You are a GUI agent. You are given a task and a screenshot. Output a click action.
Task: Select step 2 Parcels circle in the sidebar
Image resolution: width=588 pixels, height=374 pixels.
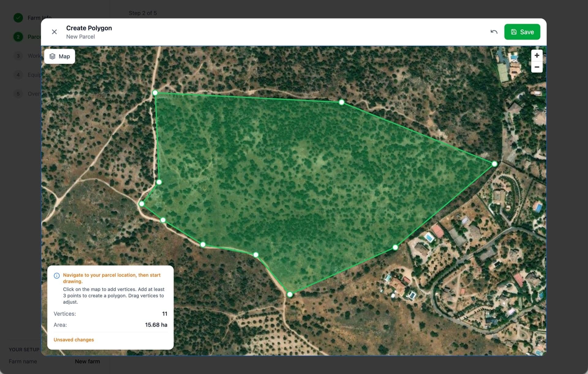pyautogui.click(x=18, y=36)
